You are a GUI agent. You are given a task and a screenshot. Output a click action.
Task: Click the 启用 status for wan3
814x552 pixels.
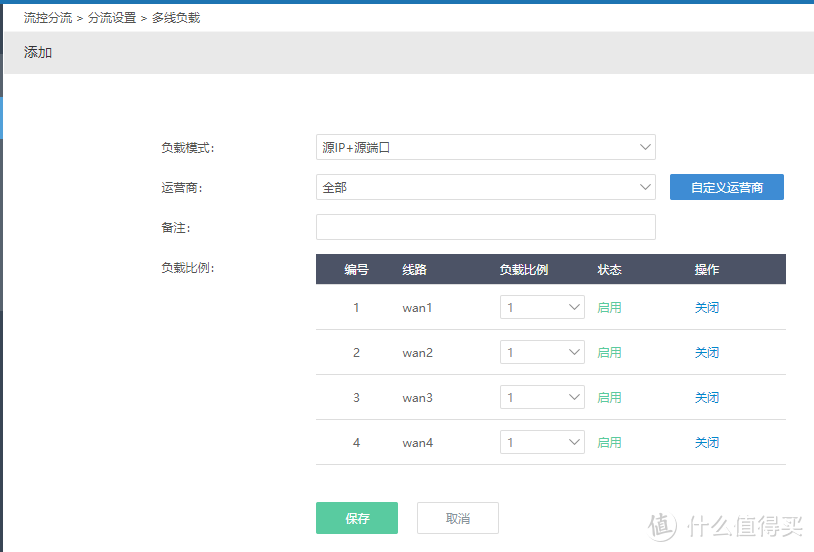609,398
